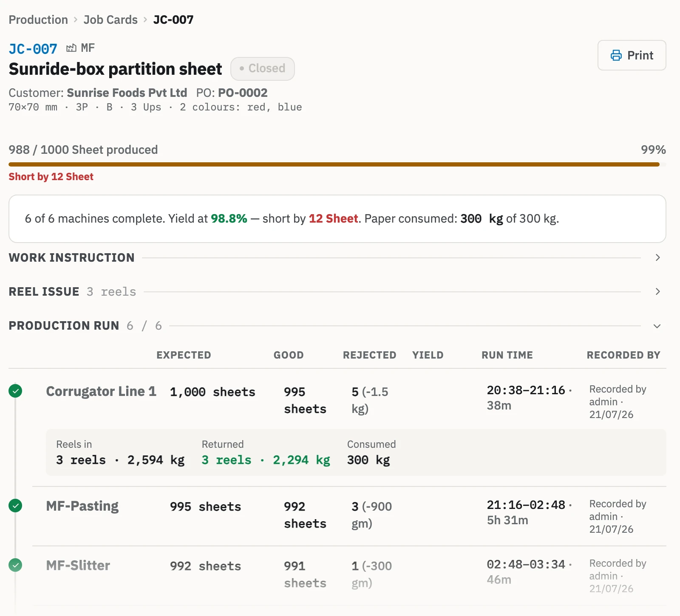Click the factory icon beside MF
680x616 pixels.
coord(71,48)
